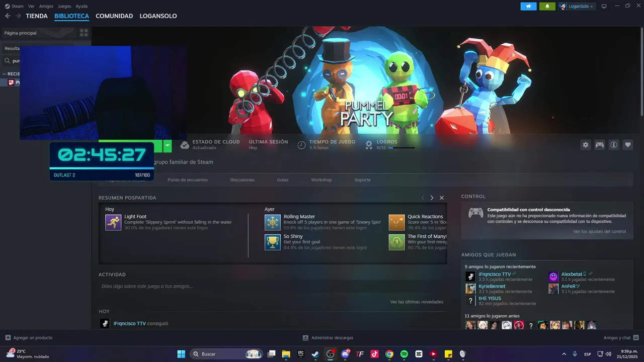Image resolution: width=644 pixels, height=362 pixels.
Task: Open Punto de encuentro tab
Action: coord(188,179)
